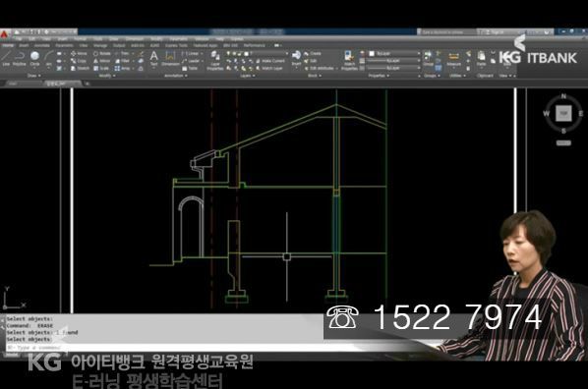Click the ByLayer color swatch
This screenshot has height=389, width=588.
372,54
